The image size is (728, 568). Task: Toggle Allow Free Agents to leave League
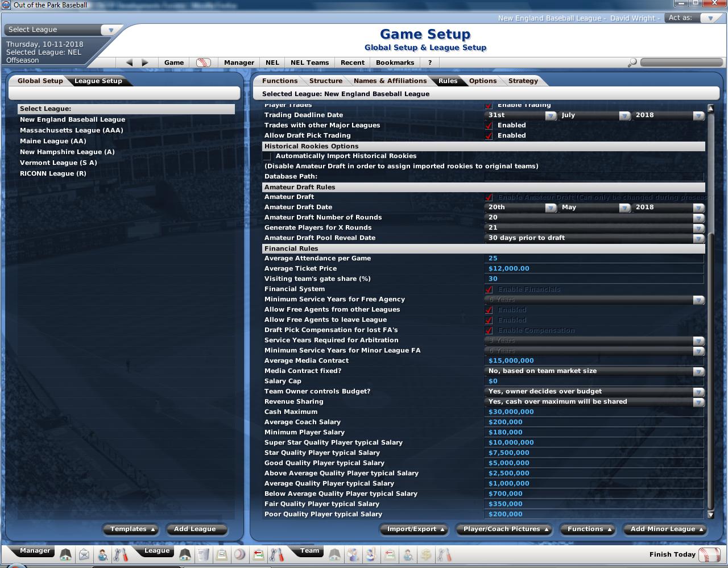pos(489,320)
